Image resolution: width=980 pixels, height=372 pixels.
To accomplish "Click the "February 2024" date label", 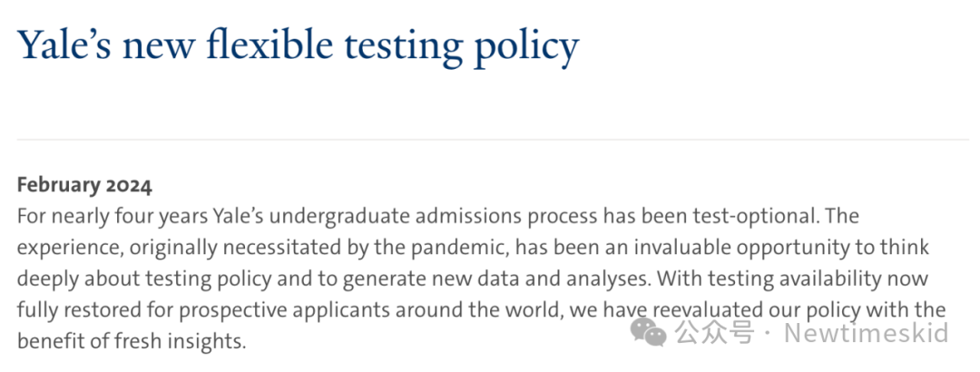I will (84, 186).
